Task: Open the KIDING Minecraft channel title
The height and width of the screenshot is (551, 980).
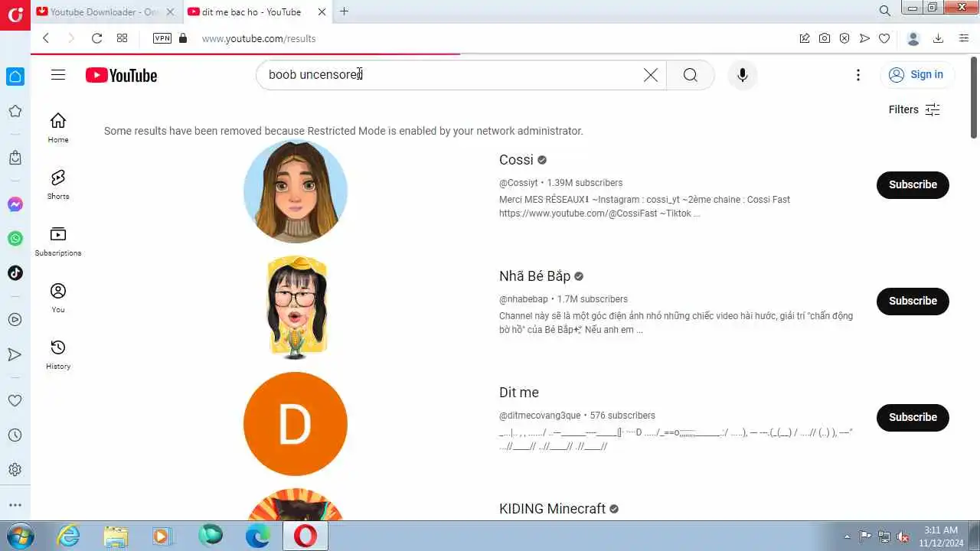Action: point(552,509)
